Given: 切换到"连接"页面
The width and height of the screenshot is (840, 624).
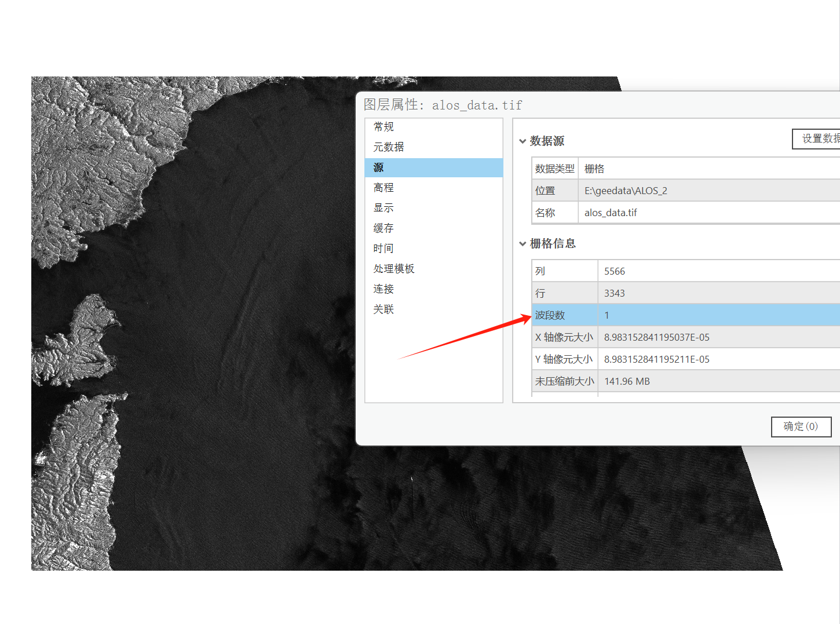Looking at the screenshot, I should click(384, 289).
